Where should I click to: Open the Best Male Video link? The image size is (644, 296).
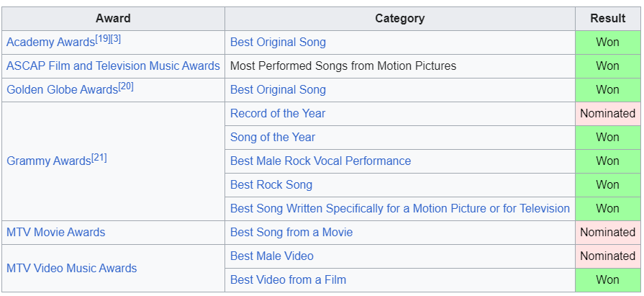(272, 256)
